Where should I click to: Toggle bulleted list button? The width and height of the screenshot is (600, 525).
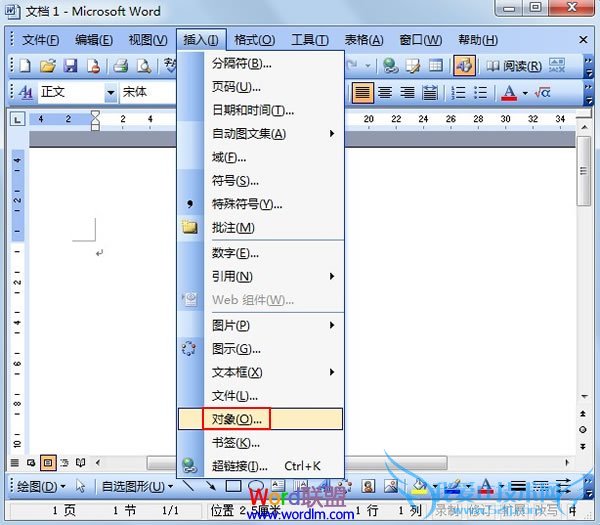click(x=481, y=93)
